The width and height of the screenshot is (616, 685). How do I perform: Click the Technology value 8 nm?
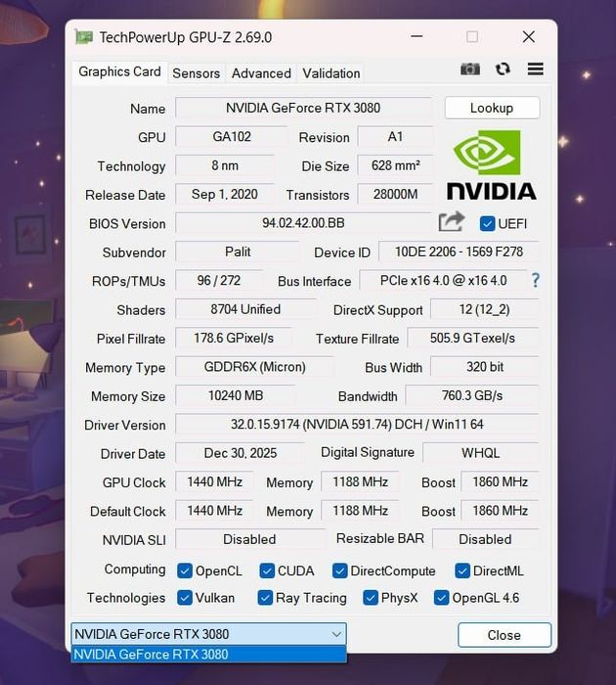click(x=225, y=165)
